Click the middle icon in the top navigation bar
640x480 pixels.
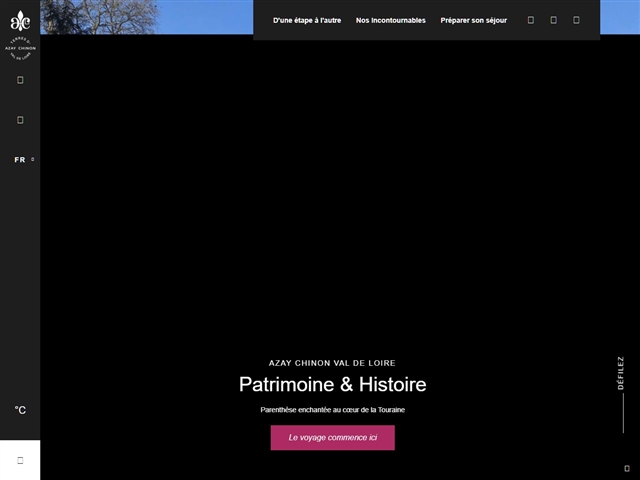(x=554, y=20)
